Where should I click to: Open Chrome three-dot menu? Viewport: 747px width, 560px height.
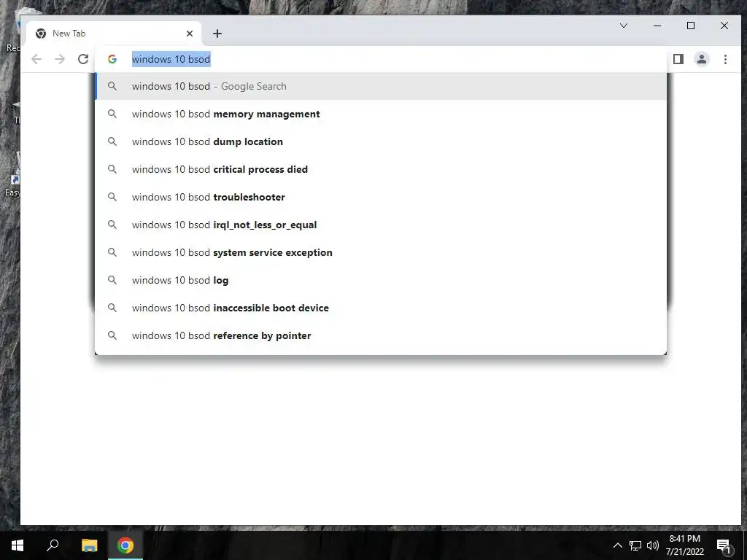coord(725,59)
